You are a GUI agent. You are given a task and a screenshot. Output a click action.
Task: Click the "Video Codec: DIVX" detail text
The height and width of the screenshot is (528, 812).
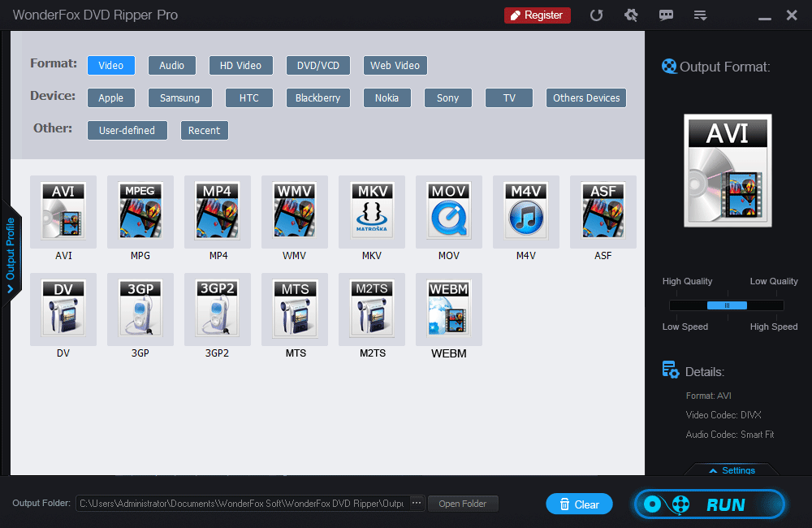(x=723, y=415)
